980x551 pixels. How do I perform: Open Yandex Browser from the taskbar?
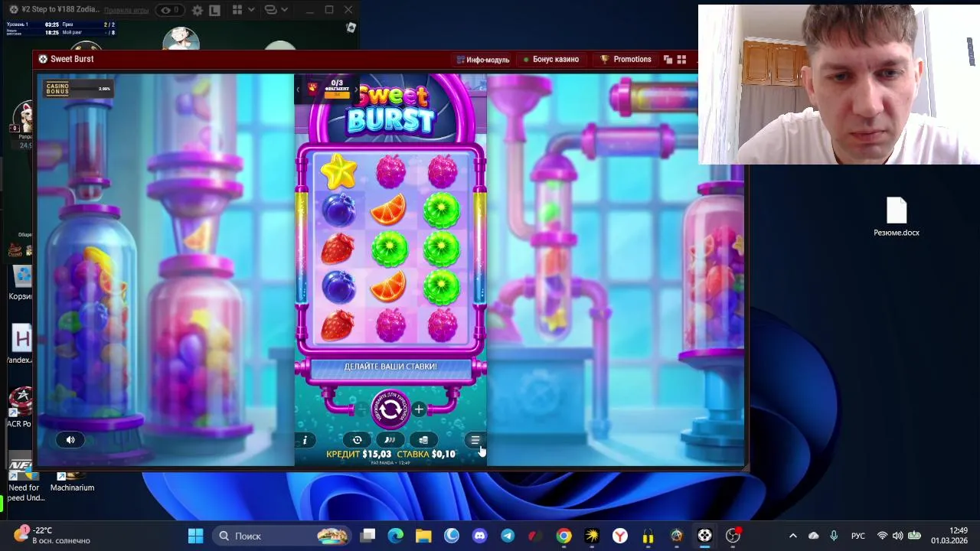[620, 536]
